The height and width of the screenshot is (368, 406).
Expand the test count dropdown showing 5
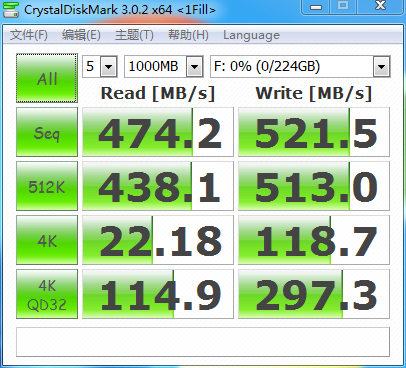100,67
